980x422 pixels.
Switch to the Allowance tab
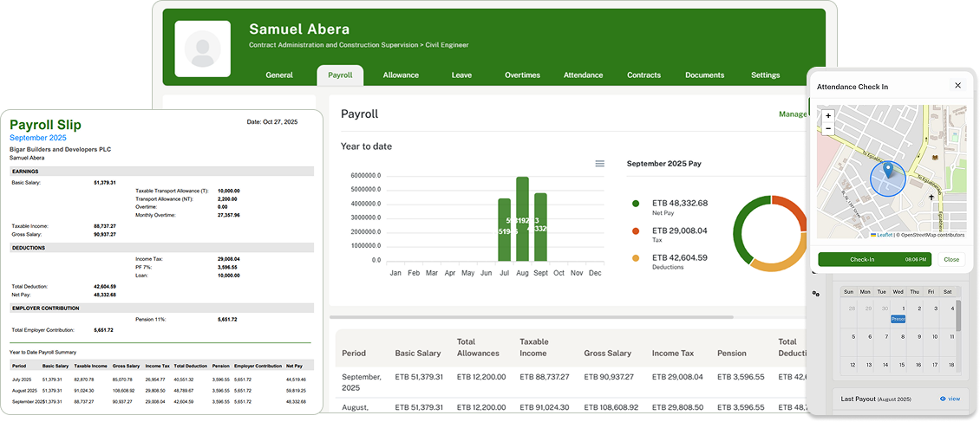point(401,75)
